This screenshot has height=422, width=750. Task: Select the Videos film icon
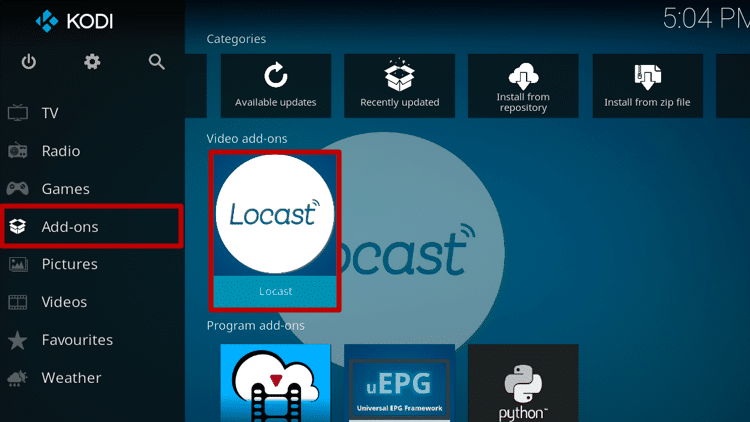click(x=18, y=302)
